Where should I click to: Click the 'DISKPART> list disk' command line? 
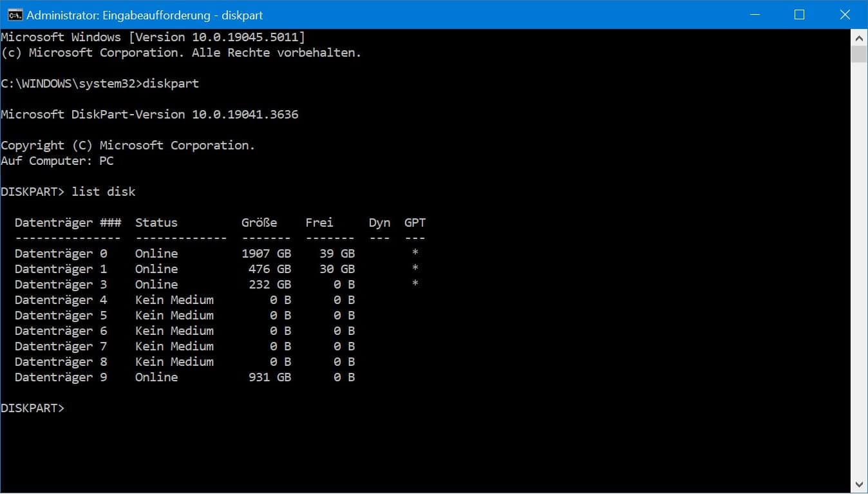68,192
